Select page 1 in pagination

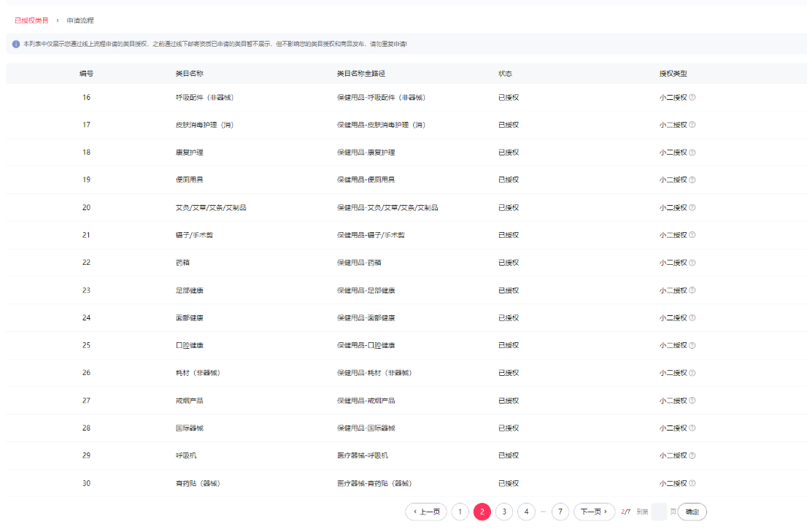[x=460, y=512]
